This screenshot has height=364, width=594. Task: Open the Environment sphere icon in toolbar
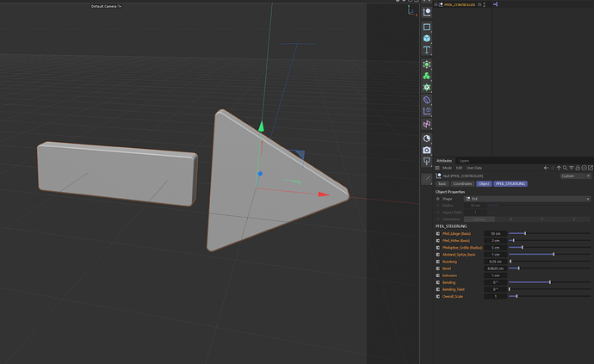pos(427,139)
